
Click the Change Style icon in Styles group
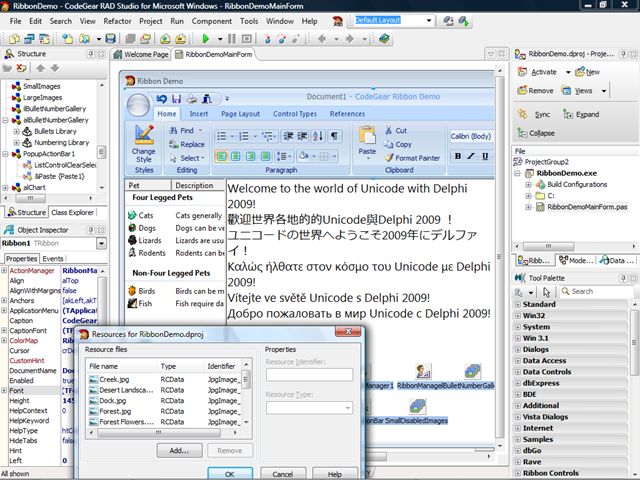click(144, 134)
